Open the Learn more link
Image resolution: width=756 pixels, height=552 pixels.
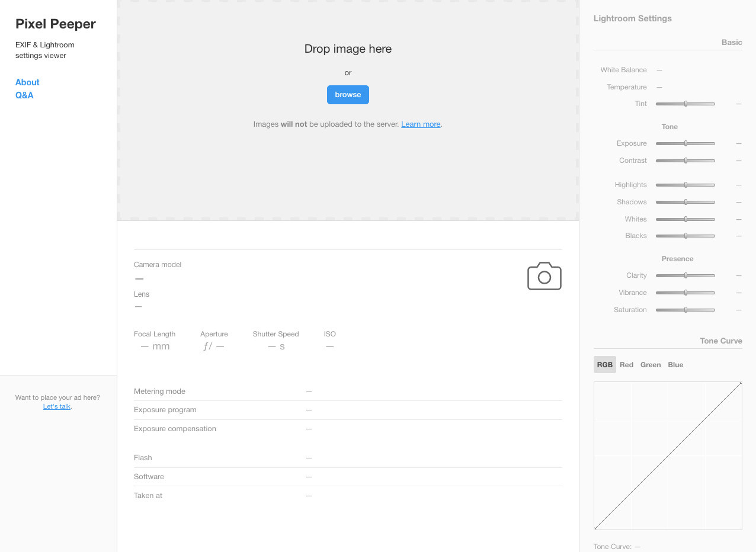[421, 124]
